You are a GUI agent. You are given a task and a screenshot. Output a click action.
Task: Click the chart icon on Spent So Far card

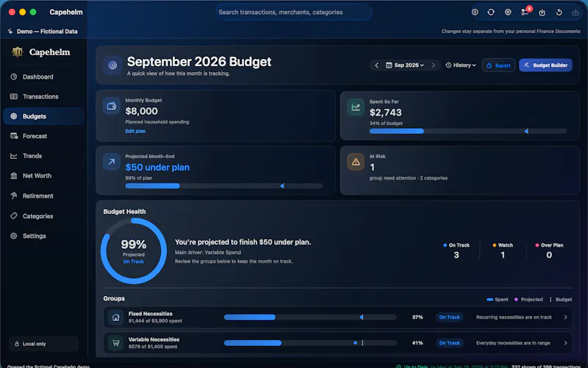coord(356,107)
